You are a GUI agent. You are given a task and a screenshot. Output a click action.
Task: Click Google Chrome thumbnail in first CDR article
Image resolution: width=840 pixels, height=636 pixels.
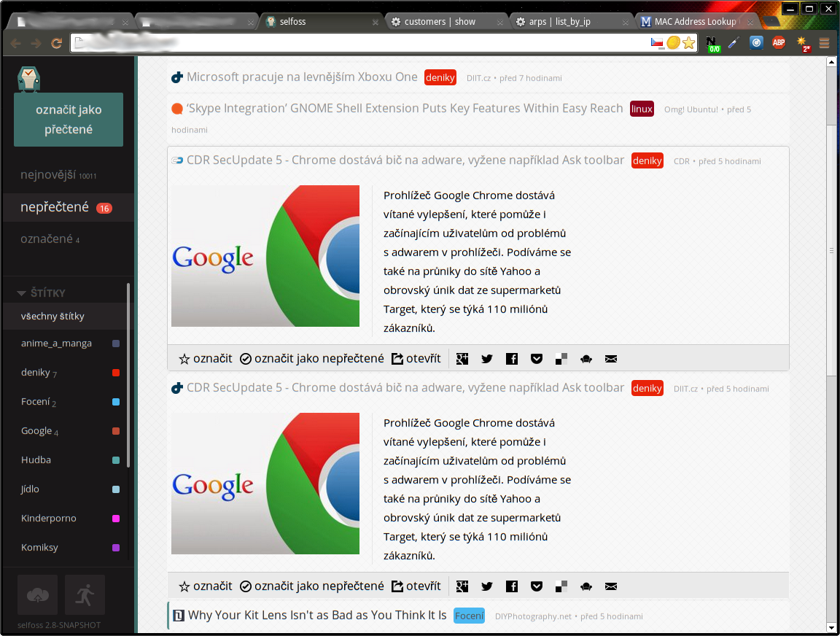pos(265,256)
